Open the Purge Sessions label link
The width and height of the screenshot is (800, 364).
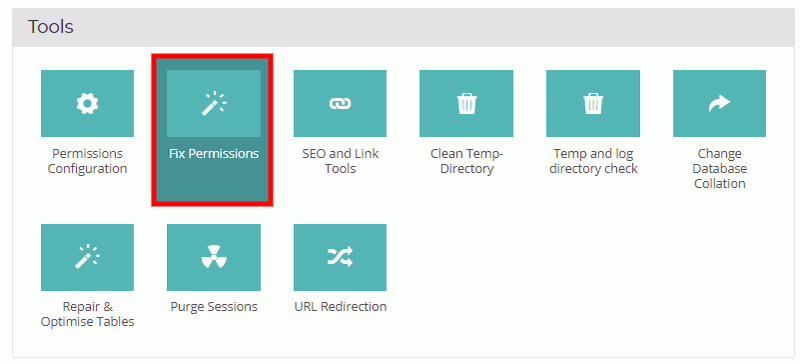214,307
